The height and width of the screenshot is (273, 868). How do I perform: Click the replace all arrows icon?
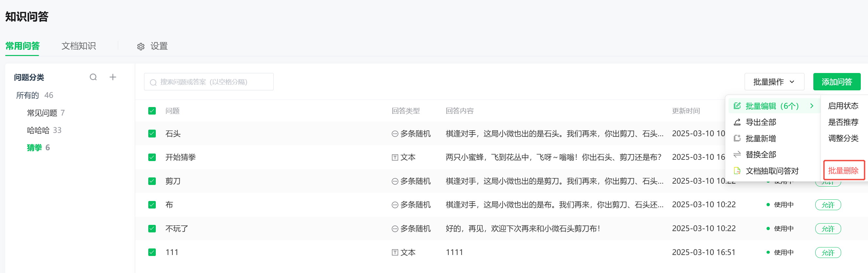pyautogui.click(x=737, y=155)
